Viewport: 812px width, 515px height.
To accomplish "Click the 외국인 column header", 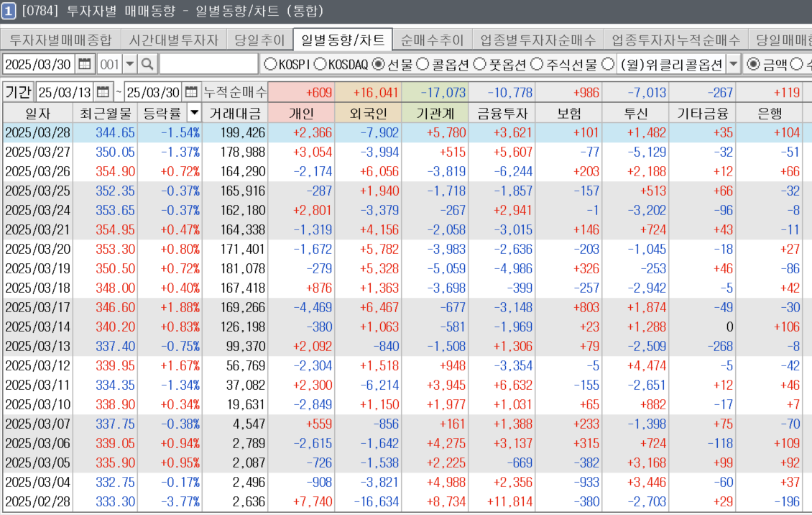I will click(368, 113).
